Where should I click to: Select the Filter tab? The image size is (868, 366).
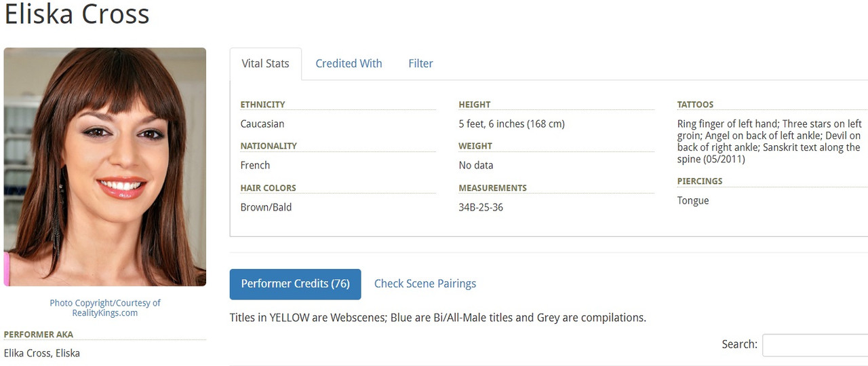click(x=420, y=64)
